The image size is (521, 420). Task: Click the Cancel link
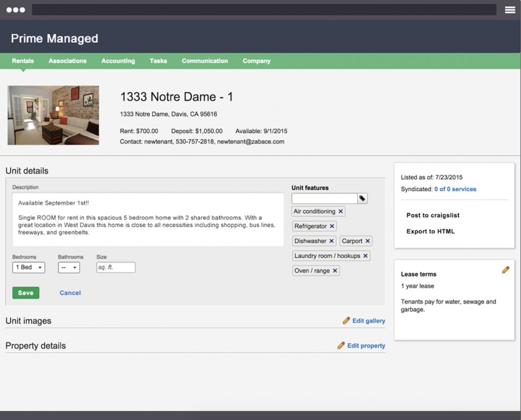point(70,293)
